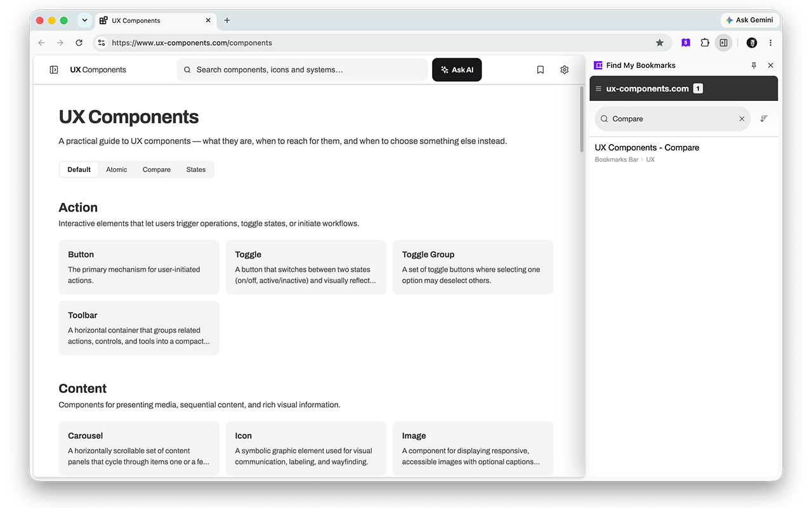812x508 pixels.
Task: Open the purple Find My Bookmarks extension icon
Action: click(686, 43)
